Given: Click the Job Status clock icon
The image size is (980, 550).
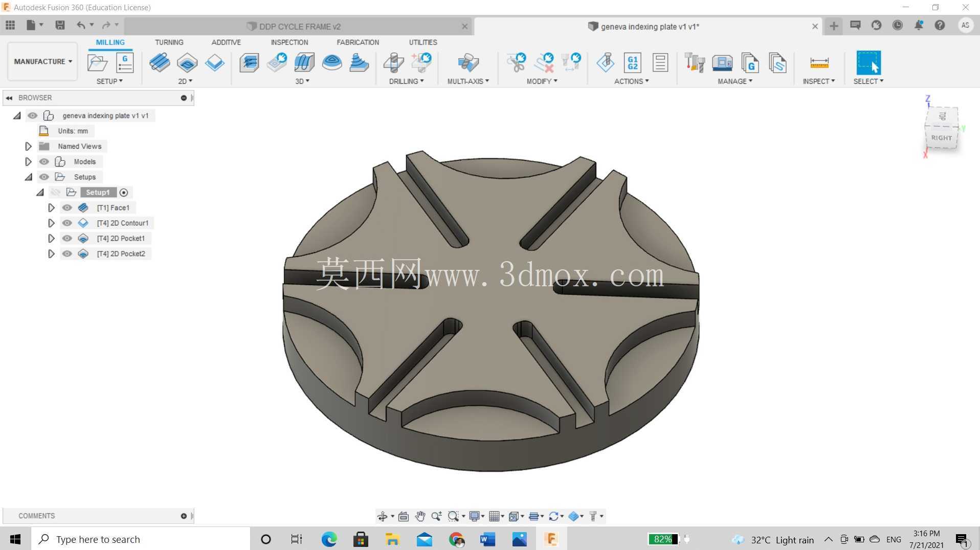Looking at the screenshot, I should 898,25.
